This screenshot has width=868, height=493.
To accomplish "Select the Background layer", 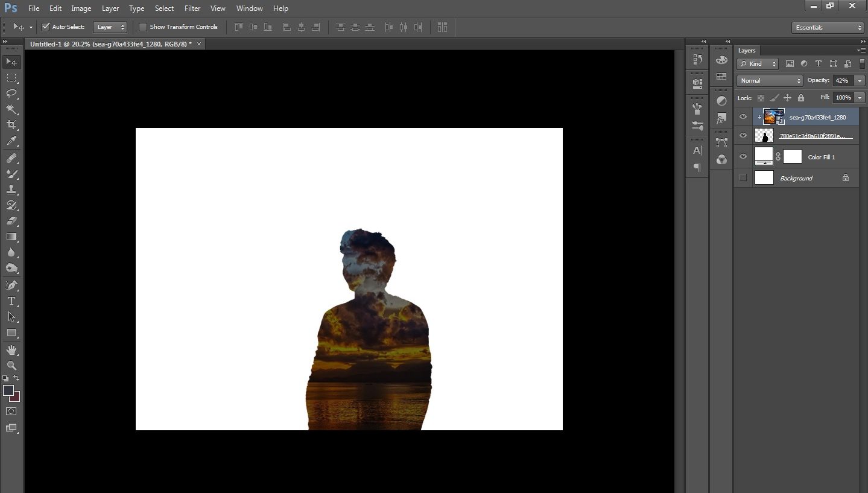I will 796,178.
